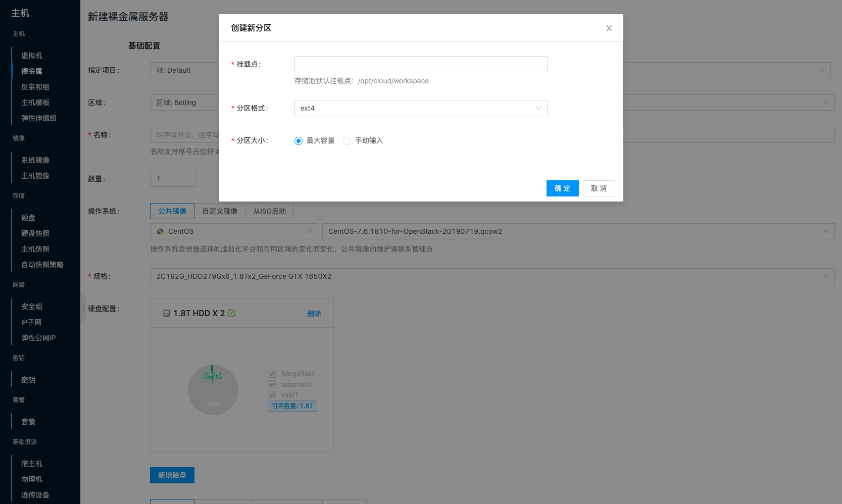Switch to the 自定义镜像 tab
842x504 pixels.
pos(220,211)
